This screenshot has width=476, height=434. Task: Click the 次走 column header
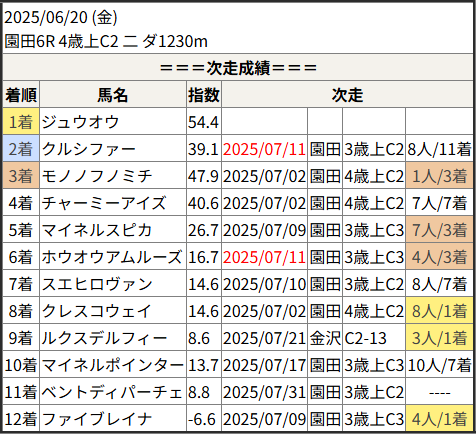pos(347,95)
